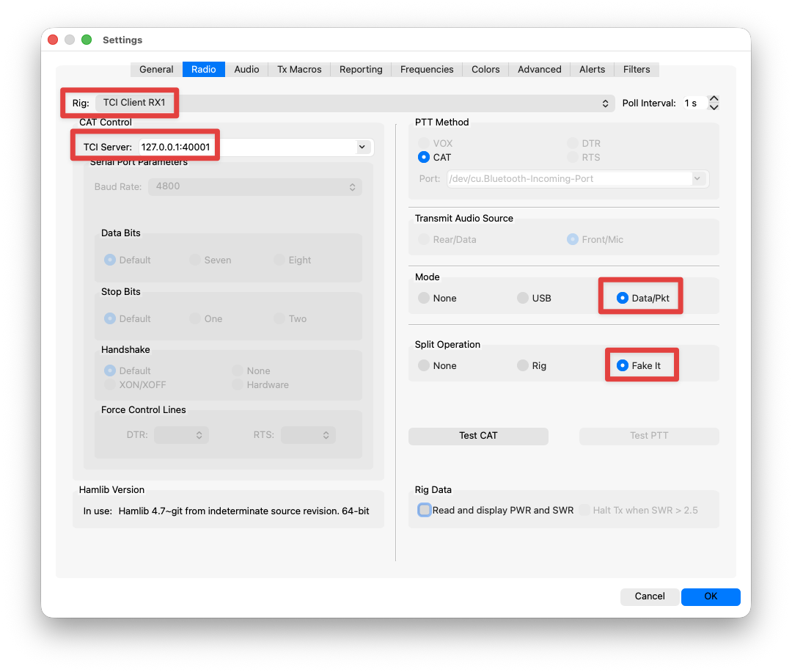Zoom the Settings window with the green button
Image resolution: width=792 pixels, height=672 pixels.
tap(87, 40)
